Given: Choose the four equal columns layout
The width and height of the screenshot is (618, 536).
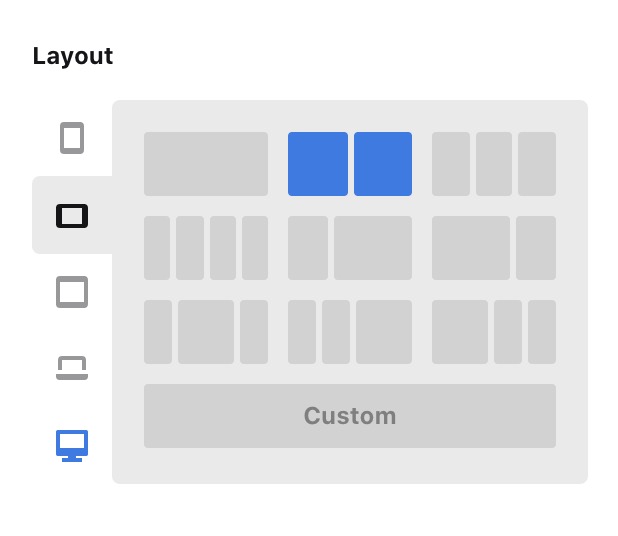Looking at the screenshot, I should (x=206, y=248).
